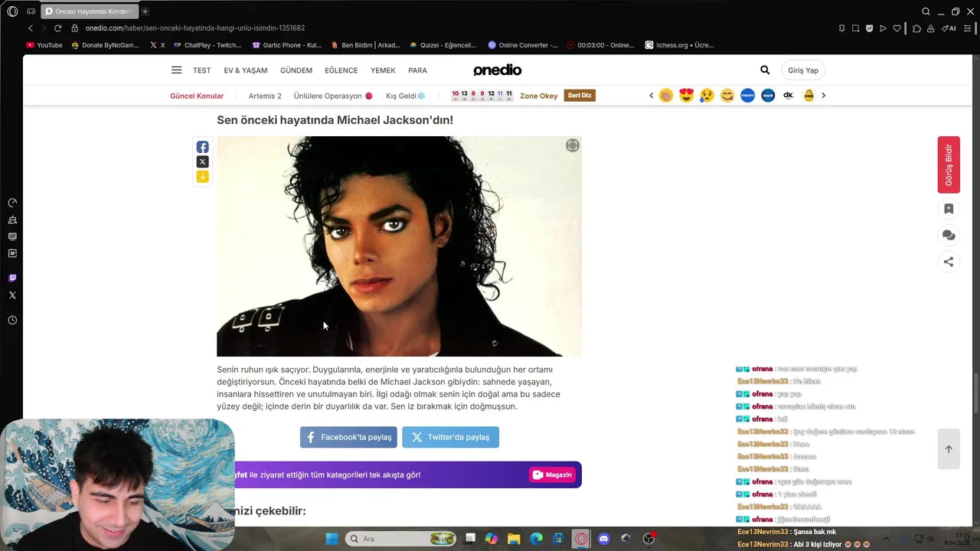The width and height of the screenshot is (980, 551).
Task: Open YouTube bookmark in bookmarks bar
Action: pyautogui.click(x=44, y=45)
